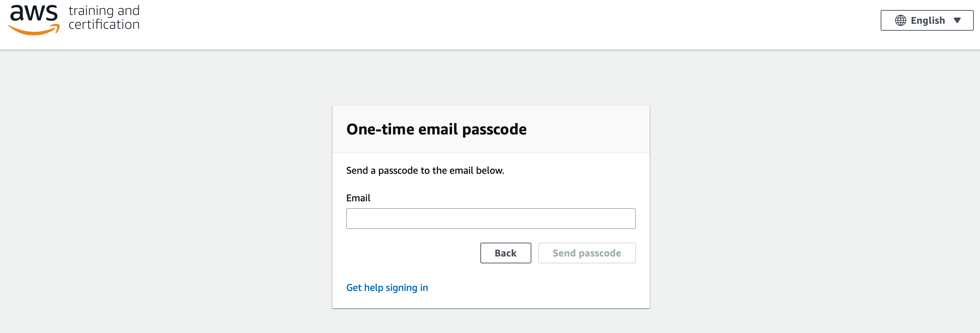The width and height of the screenshot is (980, 333).
Task: Click the training and certification wordmark
Action: pos(104,18)
